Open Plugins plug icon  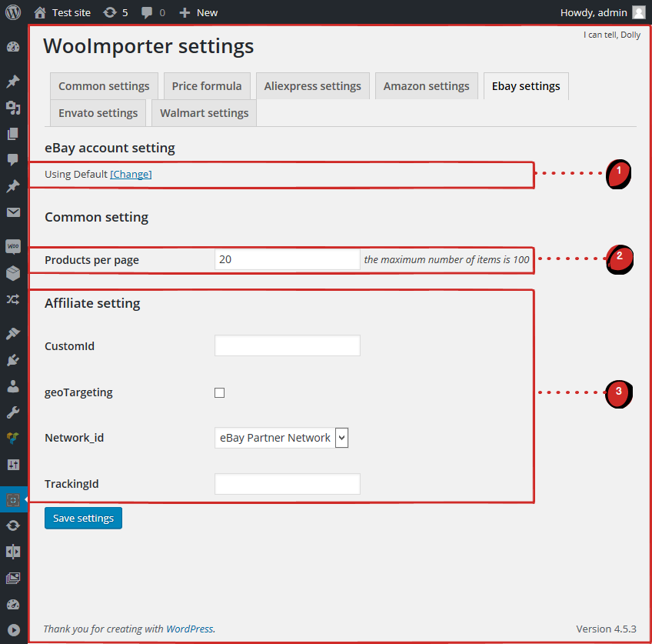click(x=13, y=360)
